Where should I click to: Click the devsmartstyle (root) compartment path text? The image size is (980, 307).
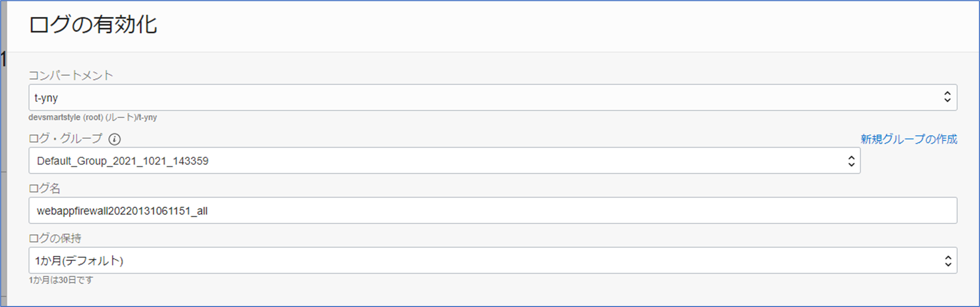click(93, 118)
